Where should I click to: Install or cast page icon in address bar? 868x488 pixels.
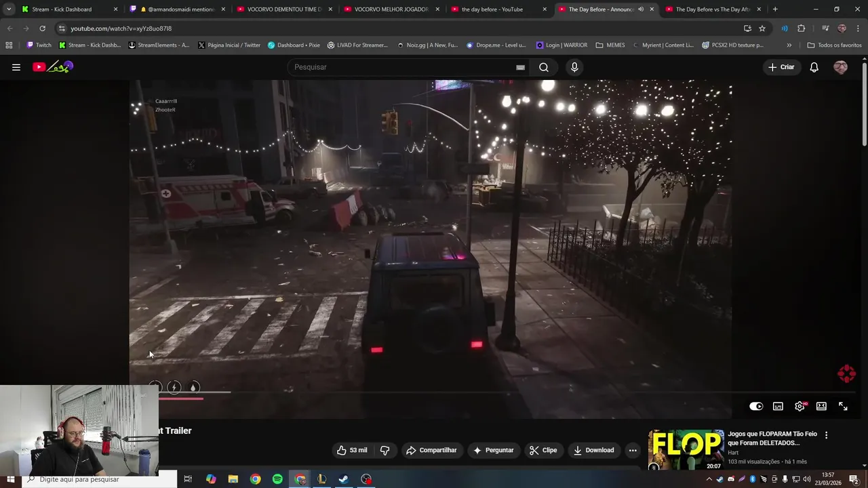pos(747,28)
